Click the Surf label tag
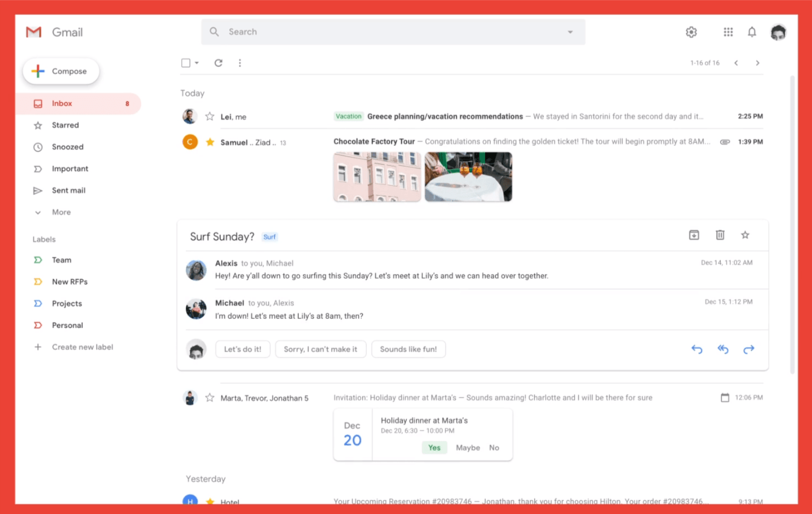Screen dimensions: 812x514 point(269,237)
